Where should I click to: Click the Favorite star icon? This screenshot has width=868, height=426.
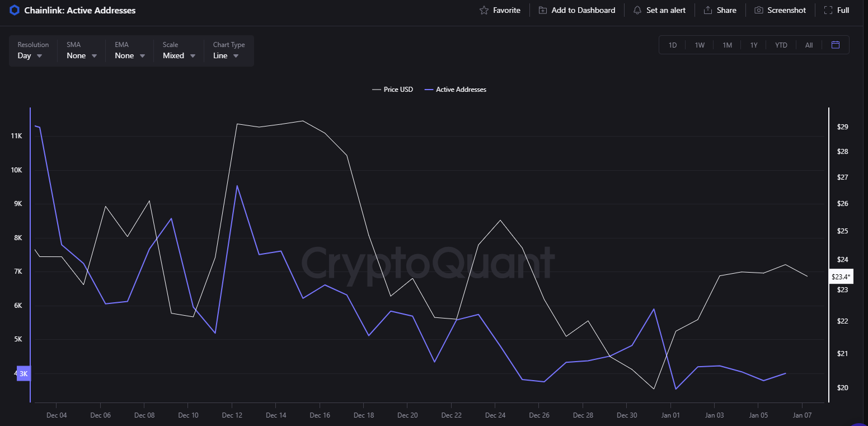tap(484, 10)
